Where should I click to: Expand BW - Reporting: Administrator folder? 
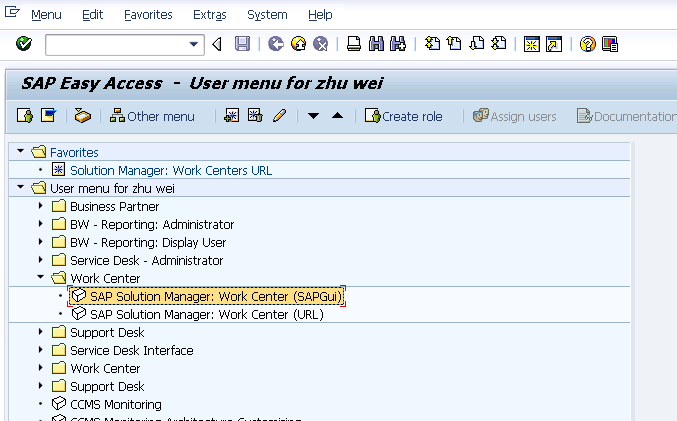(x=41, y=224)
